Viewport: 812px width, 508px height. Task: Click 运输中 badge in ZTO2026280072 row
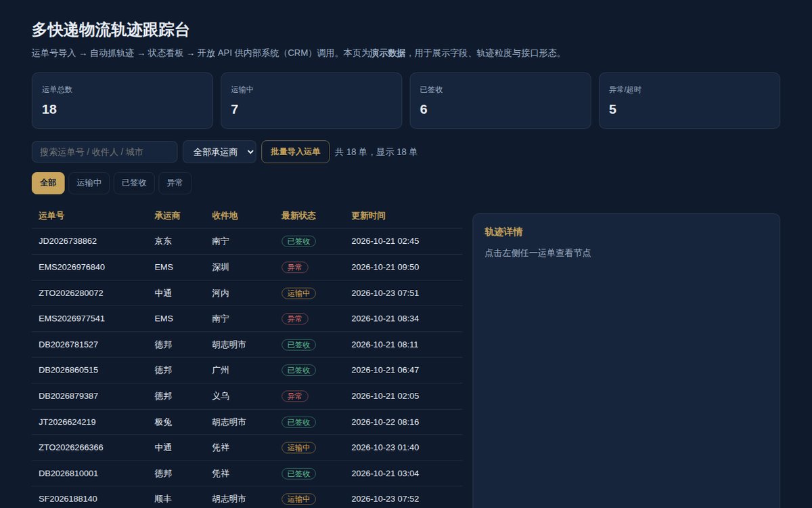pyautogui.click(x=298, y=293)
